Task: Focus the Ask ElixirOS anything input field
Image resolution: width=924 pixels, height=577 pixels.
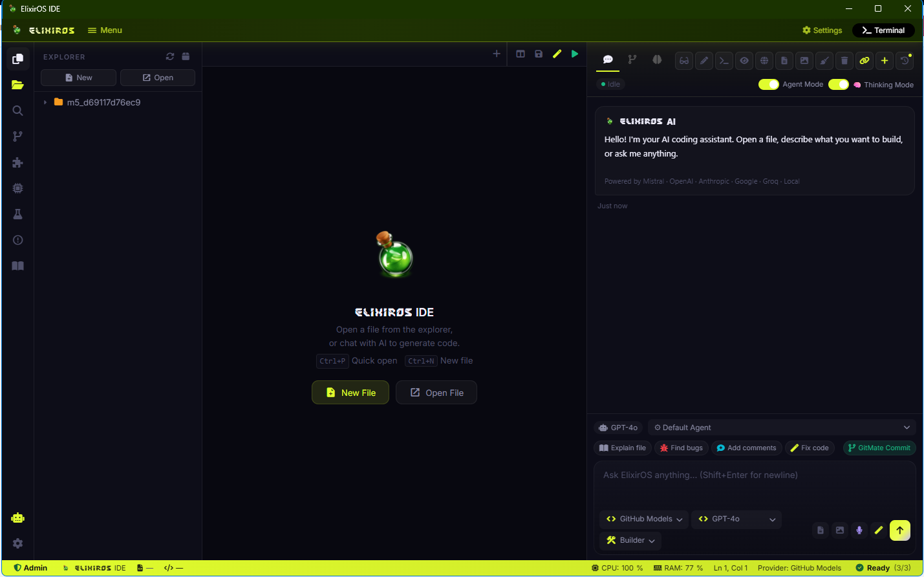Action: 755,484
